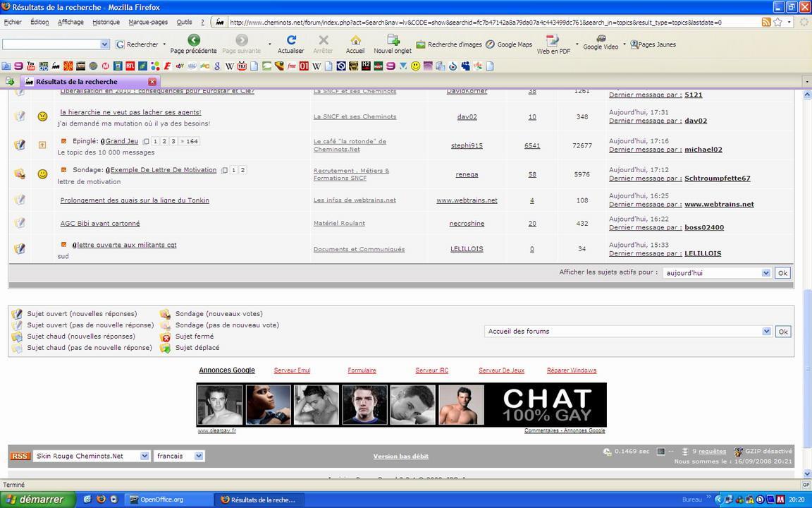Image resolution: width=812 pixels, height=508 pixels.
Task: Open a new tab with Nouvel onglet
Action: point(393,40)
